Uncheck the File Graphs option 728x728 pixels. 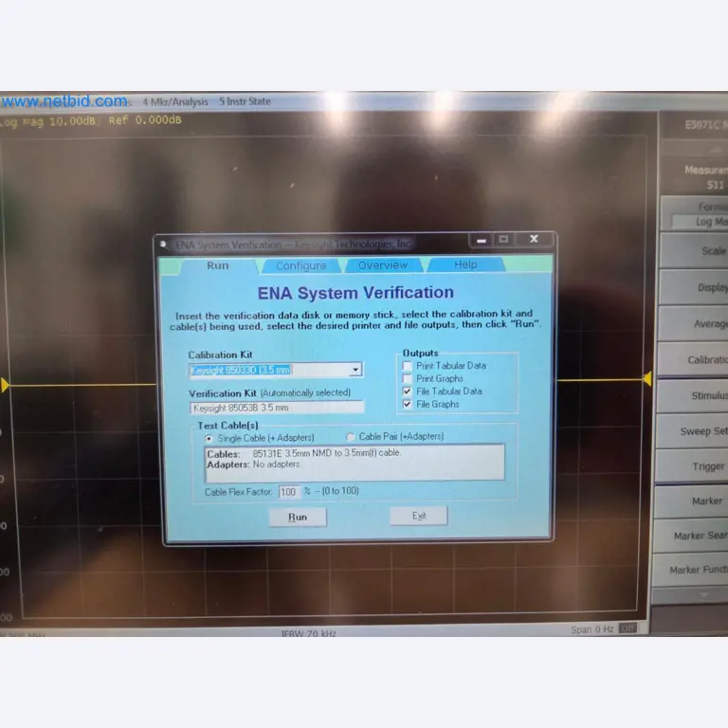click(408, 404)
